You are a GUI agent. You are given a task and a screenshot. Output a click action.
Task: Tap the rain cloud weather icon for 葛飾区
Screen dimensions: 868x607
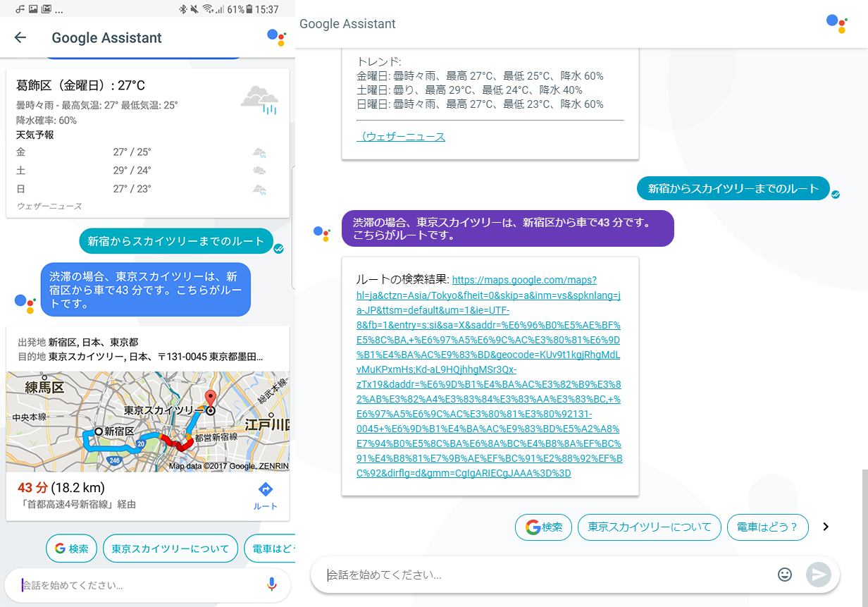point(259,99)
